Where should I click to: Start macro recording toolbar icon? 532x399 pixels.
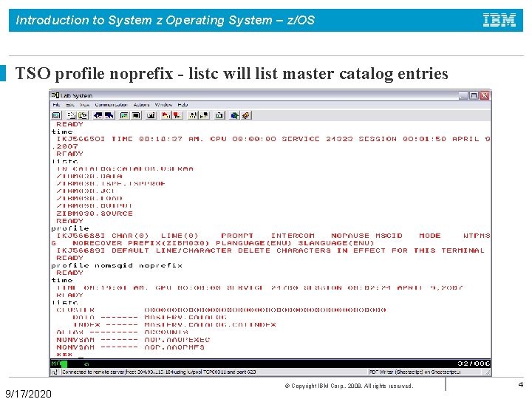(x=166, y=115)
